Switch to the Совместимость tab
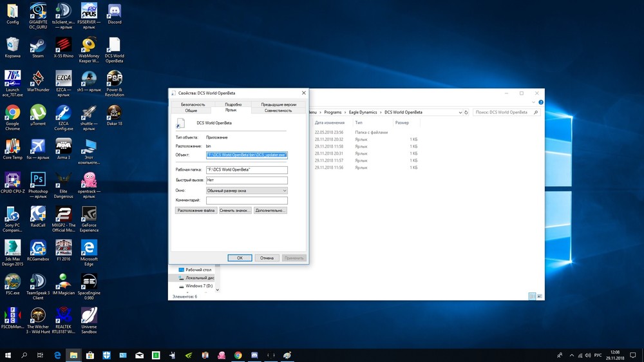The width and height of the screenshot is (644, 362). (x=278, y=111)
